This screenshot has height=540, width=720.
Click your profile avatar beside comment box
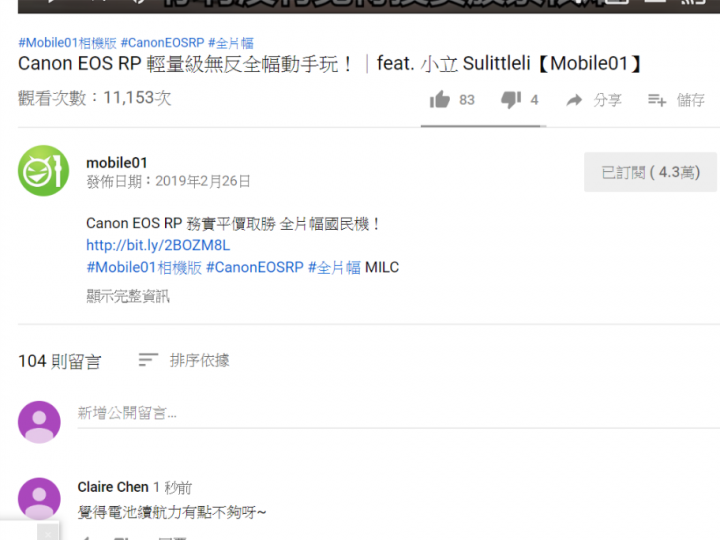pyautogui.click(x=39, y=422)
